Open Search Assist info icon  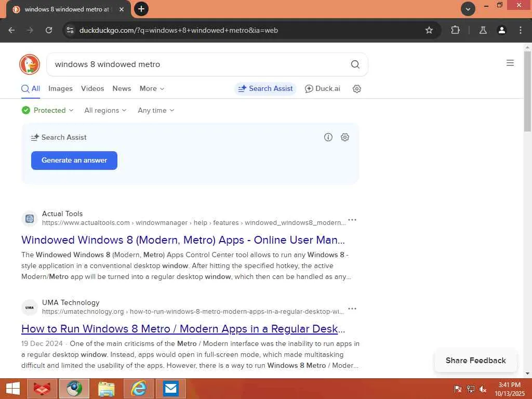[328, 137]
